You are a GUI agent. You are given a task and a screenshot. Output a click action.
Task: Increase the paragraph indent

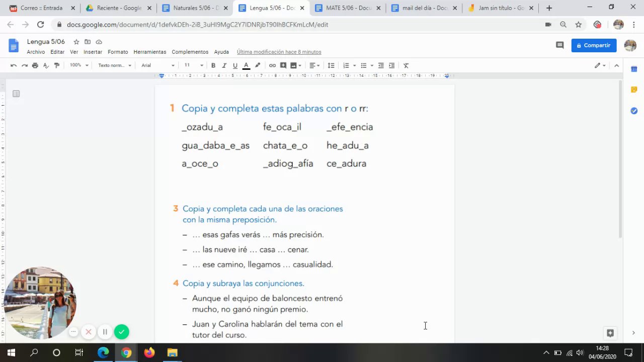(392, 65)
